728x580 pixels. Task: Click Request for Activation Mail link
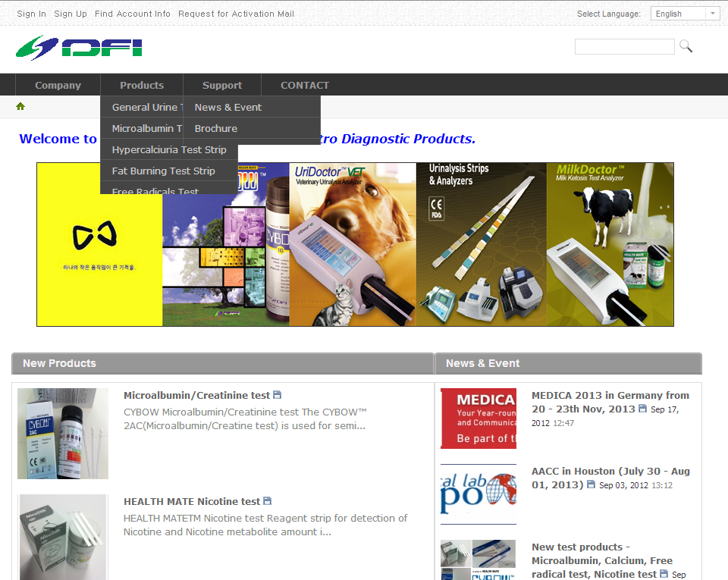point(237,14)
